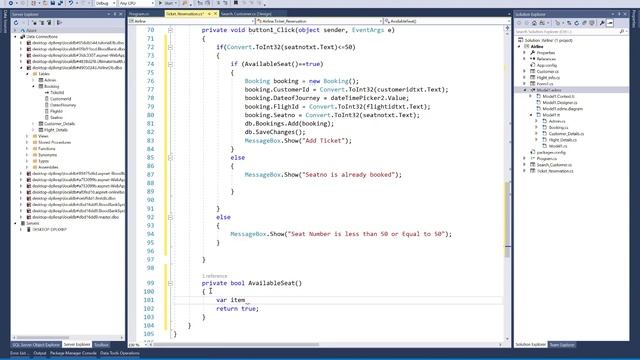This screenshot has height=360, width=640.
Task: Switch to the SQL Server Object Explorer tab
Action: click(x=36, y=345)
